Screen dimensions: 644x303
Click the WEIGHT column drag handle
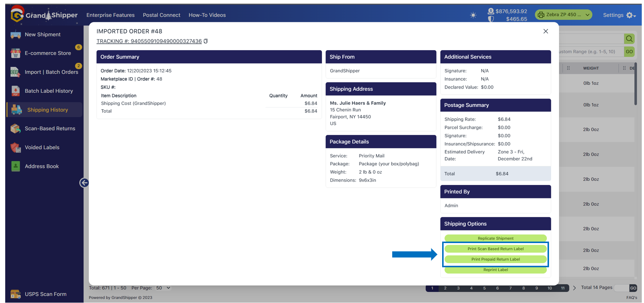568,68
